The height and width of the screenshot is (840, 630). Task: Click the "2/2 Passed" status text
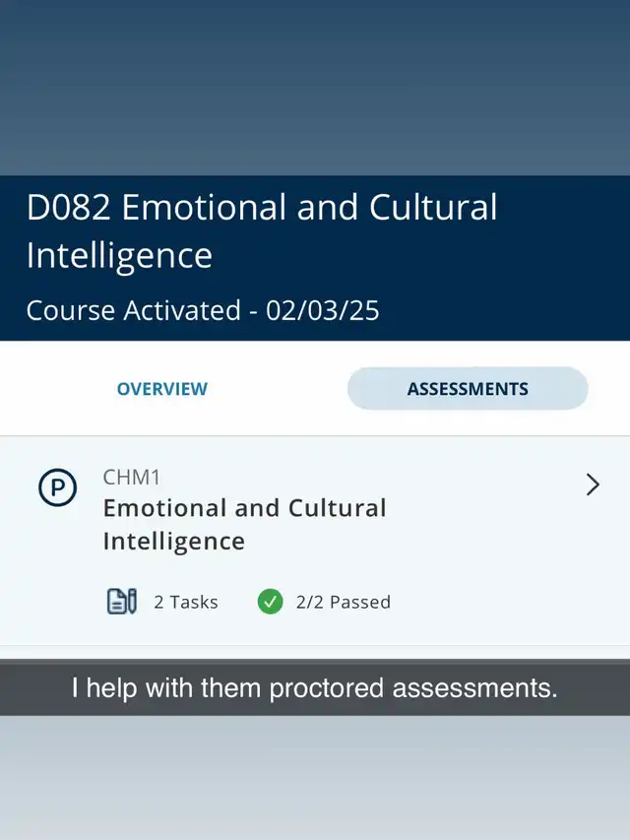344,602
